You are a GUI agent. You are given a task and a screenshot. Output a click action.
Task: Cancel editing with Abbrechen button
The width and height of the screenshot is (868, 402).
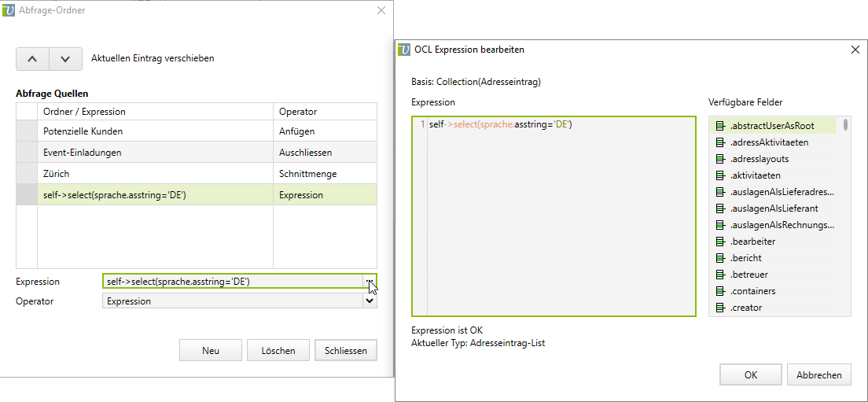818,375
